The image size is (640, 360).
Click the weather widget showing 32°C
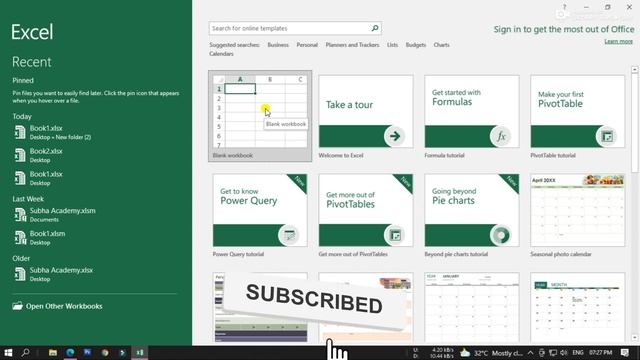point(491,353)
